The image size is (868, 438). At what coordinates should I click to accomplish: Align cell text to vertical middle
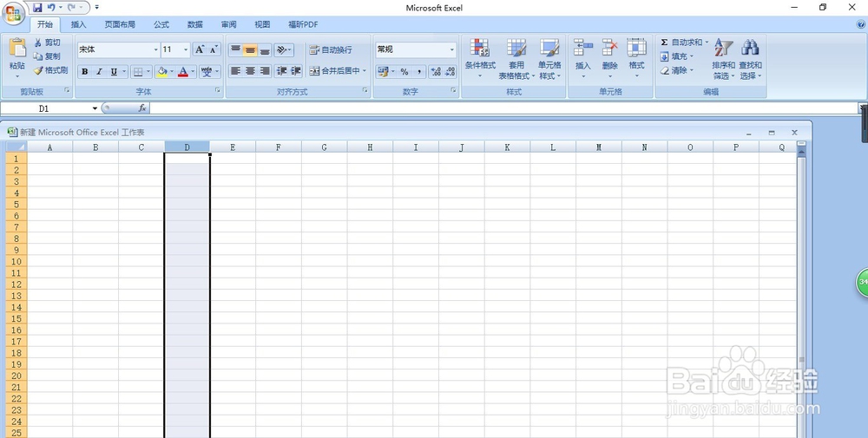coord(250,49)
